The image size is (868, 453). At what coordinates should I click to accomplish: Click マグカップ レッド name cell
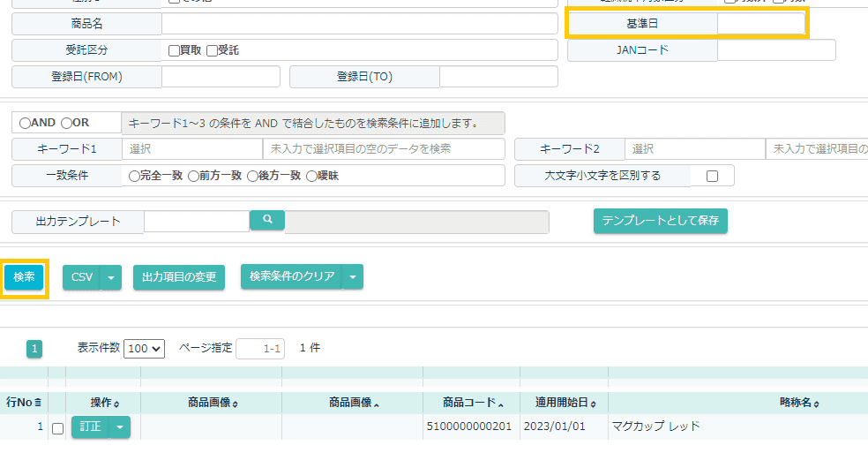655,427
